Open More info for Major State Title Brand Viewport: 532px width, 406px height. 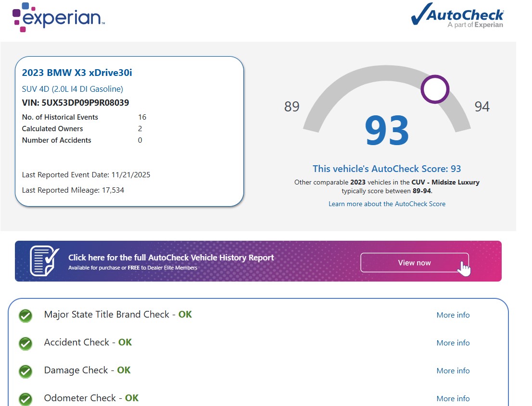coord(453,315)
